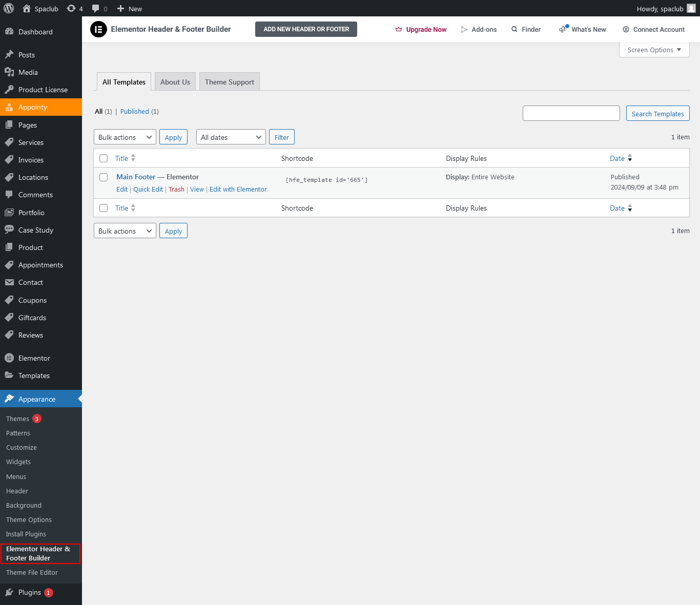The width and height of the screenshot is (700, 605).
Task: Focus the template search input field
Action: pos(571,113)
